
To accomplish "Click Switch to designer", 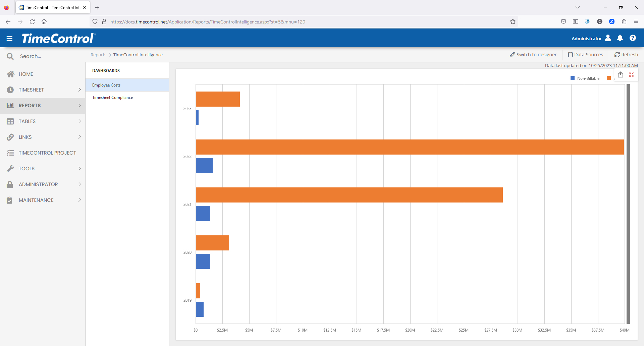I will [533, 55].
